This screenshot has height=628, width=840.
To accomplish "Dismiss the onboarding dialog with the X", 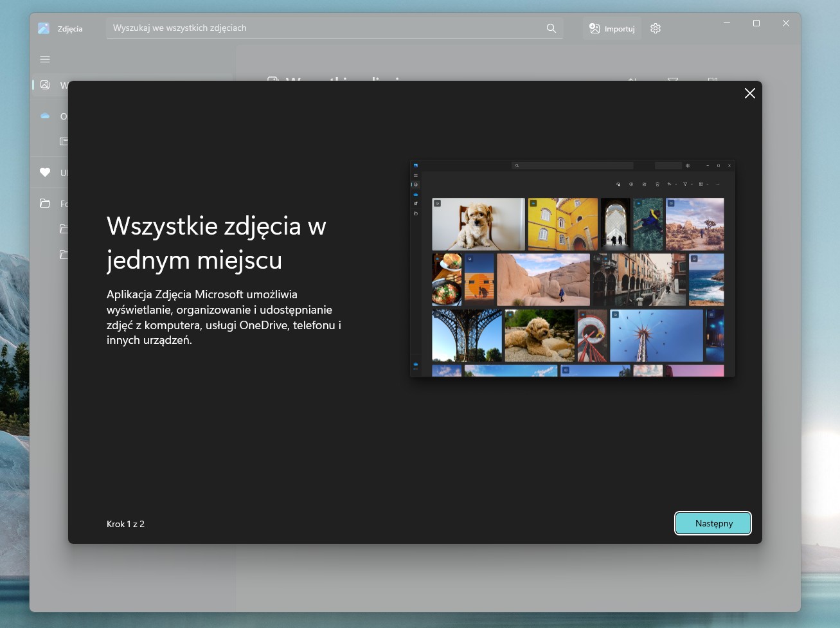I will (749, 93).
